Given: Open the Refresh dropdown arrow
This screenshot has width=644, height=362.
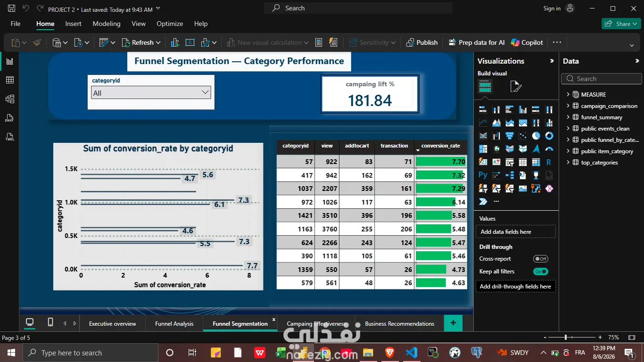Looking at the screenshot, I should tap(158, 43).
